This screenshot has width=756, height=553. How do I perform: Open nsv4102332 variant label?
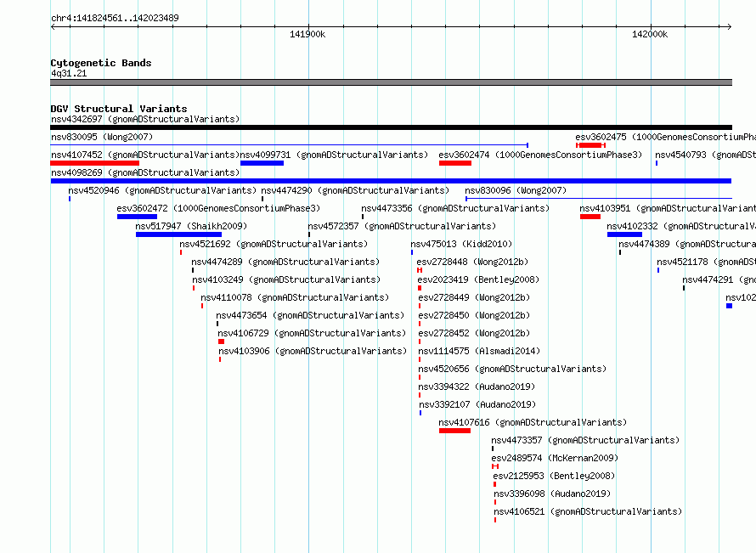pos(681,226)
